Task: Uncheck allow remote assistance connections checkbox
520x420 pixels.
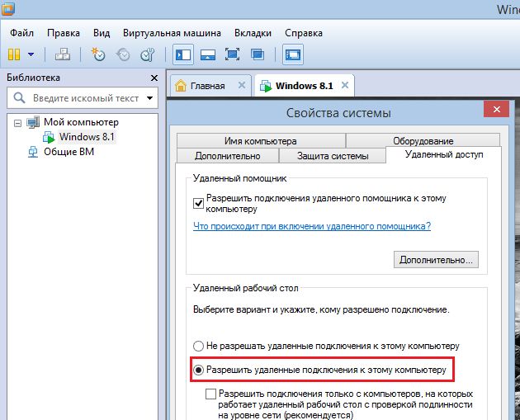Action: tap(198, 203)
